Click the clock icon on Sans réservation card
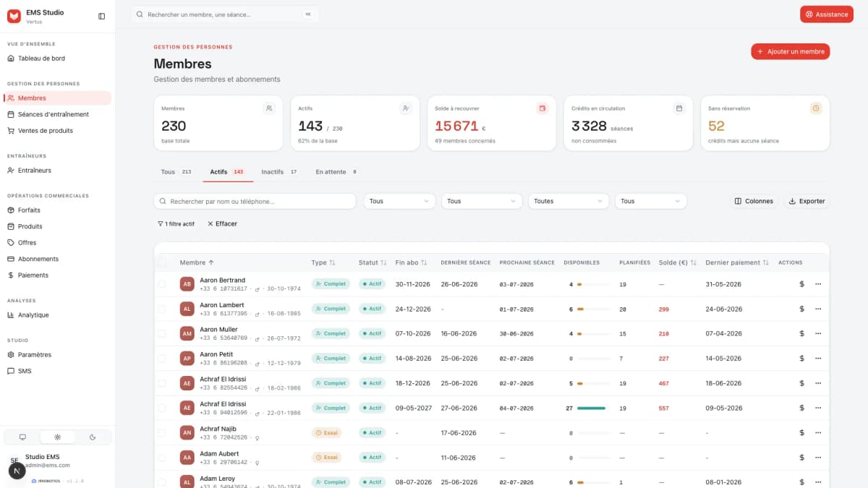868x488 pixels. [816, 108]
